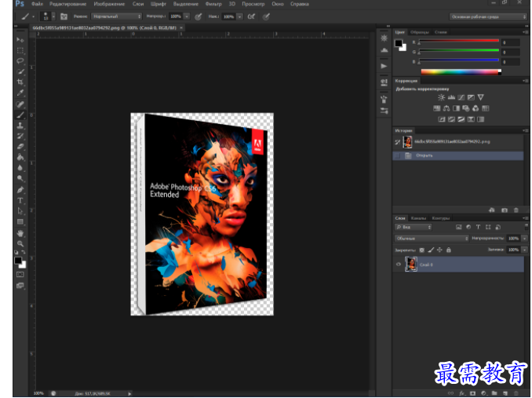
Task: Select the Paint Bucket tool
Action: 20,157
